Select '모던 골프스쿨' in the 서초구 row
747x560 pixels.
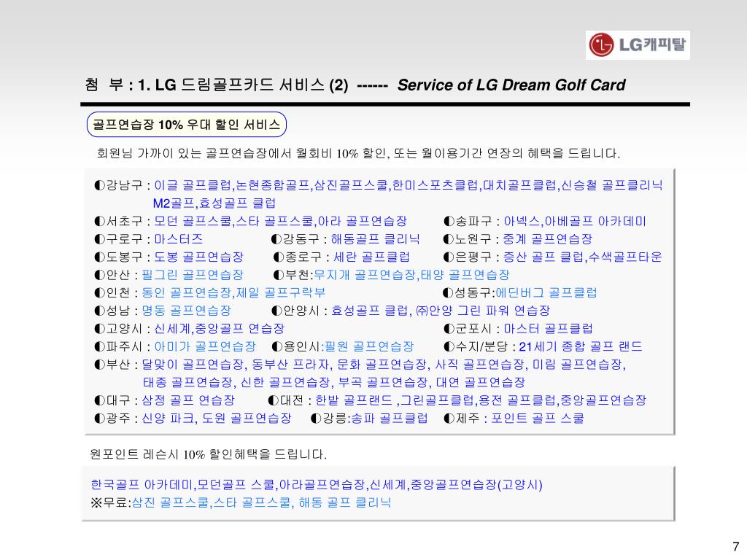[193, 222]
